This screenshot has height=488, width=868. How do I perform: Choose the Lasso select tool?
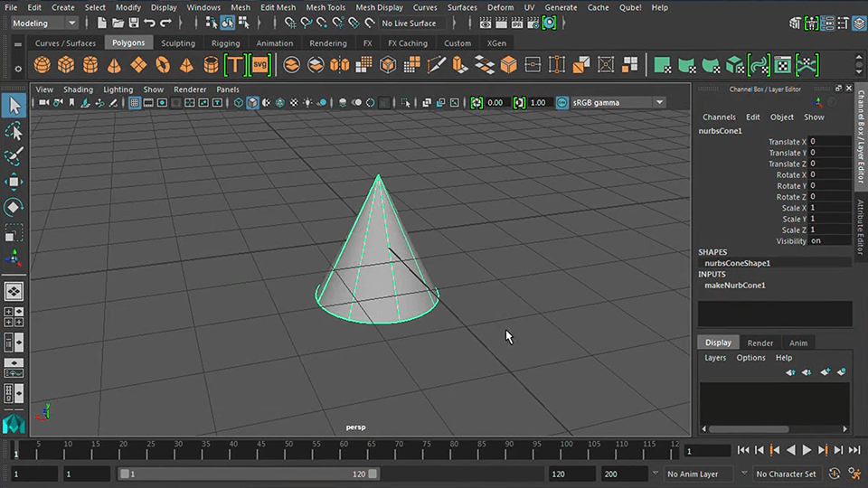(x=14, y=131)
